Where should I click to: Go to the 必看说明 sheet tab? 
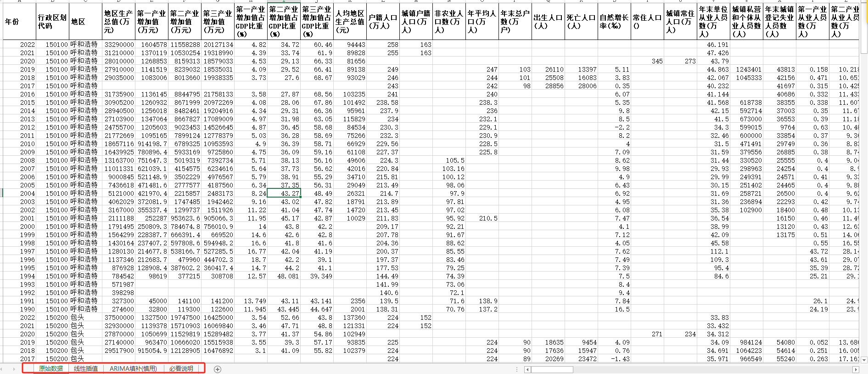pyautogui.click(x=181, y=368)
